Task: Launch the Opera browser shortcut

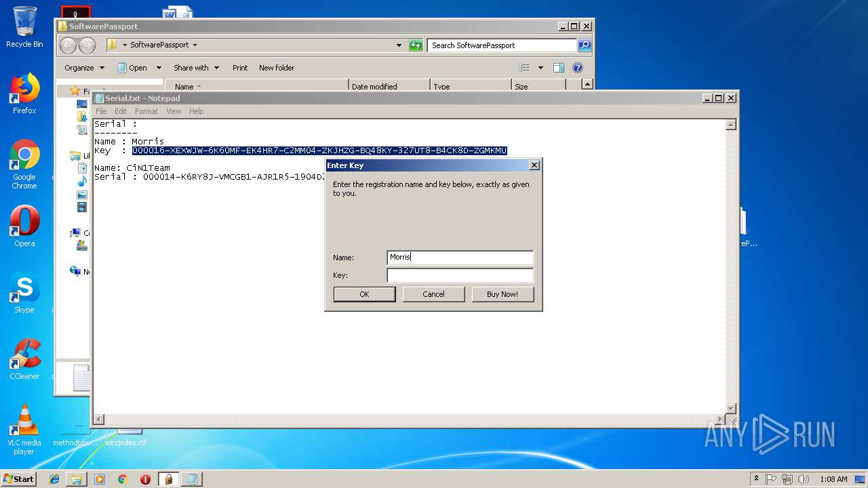Action: pyautogui.click(x=24, y=226)
